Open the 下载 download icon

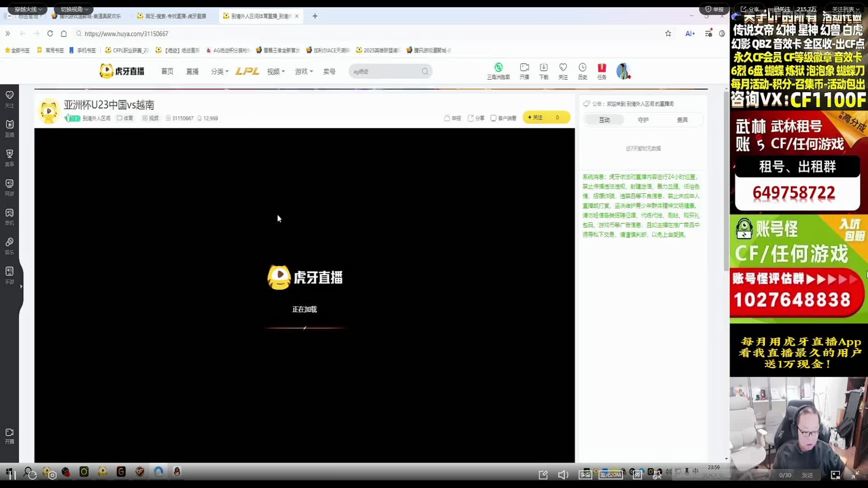544,68
